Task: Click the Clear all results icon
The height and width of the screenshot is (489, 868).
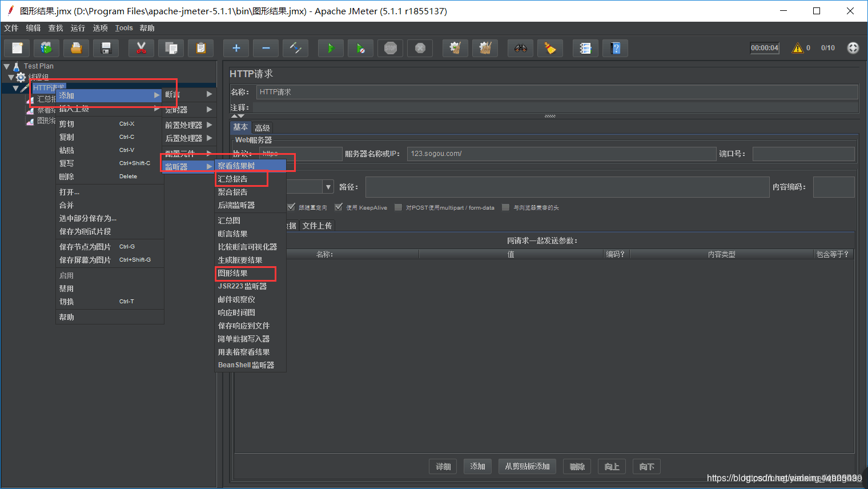Action: (x=485, y=49)
